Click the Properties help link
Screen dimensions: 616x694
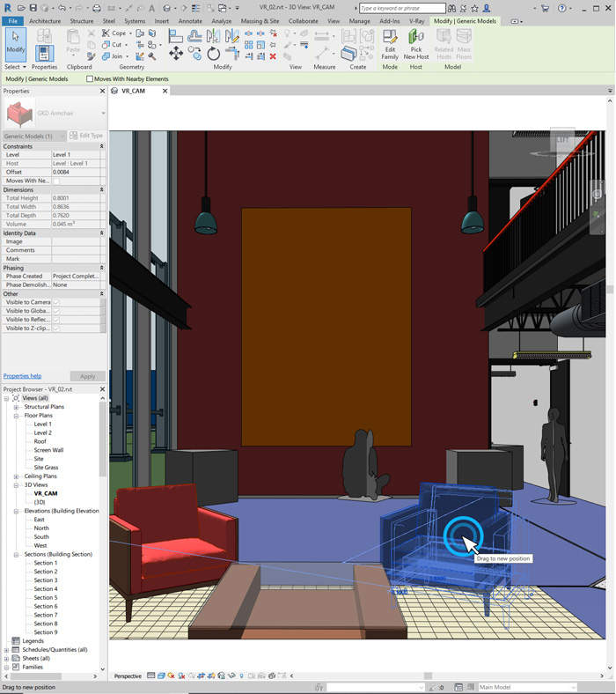point(22,376)
